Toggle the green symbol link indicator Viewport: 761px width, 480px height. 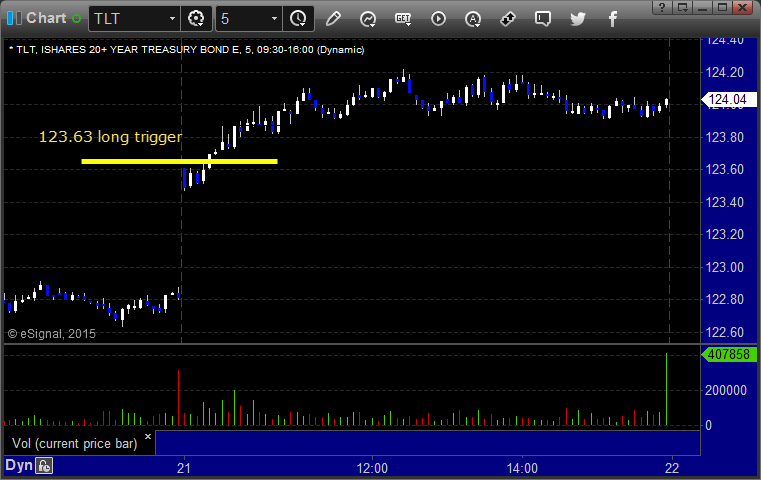pyautogui.click(x=76, y=18)
